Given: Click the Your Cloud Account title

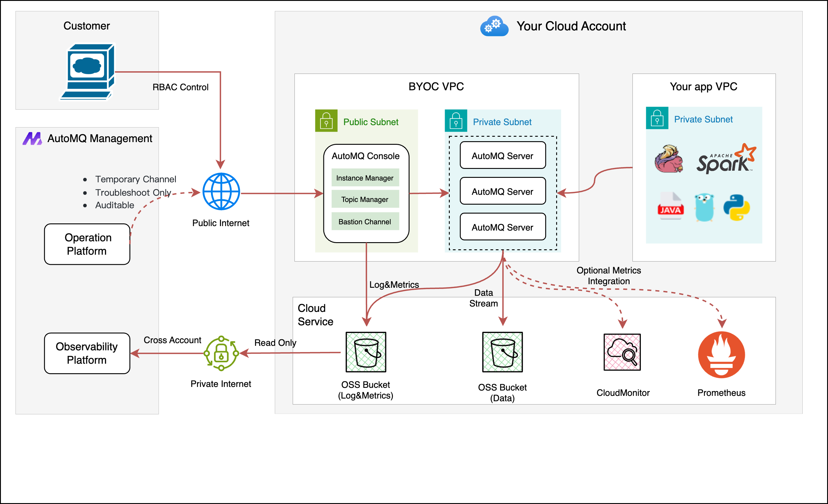Looking at the screenshot, I should 571,26.
